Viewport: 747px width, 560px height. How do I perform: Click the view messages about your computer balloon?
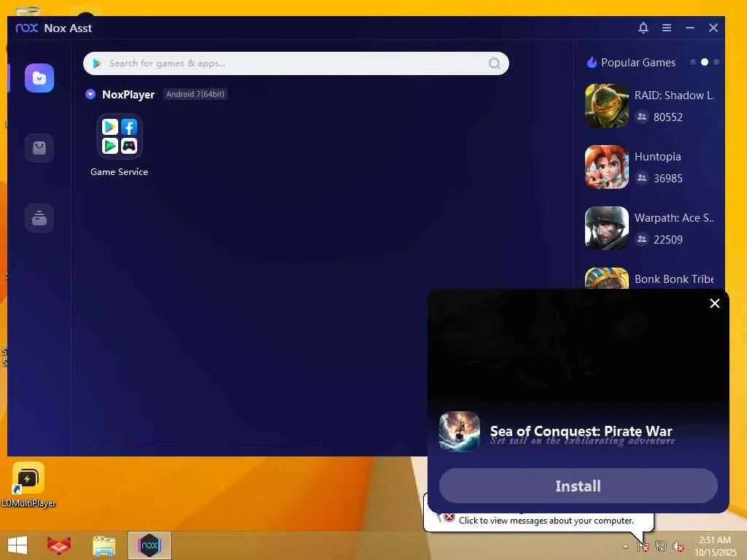click(x=546, y=521)
